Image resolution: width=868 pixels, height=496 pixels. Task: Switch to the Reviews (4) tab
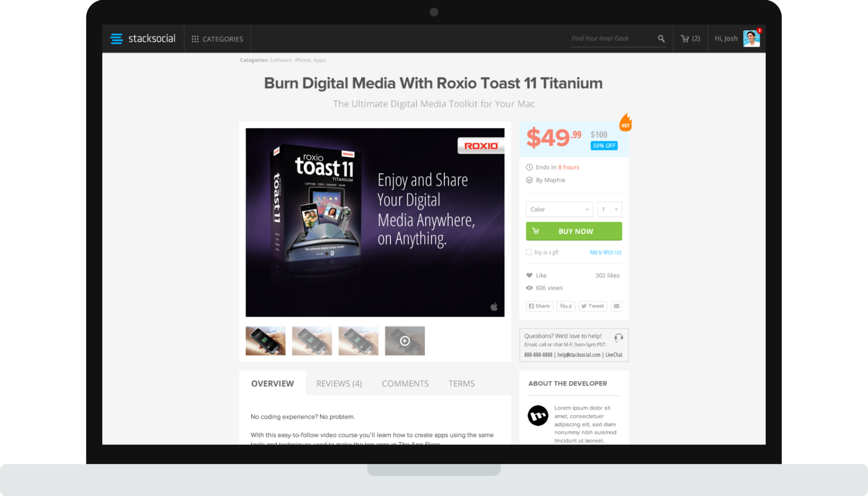[339, 384]
